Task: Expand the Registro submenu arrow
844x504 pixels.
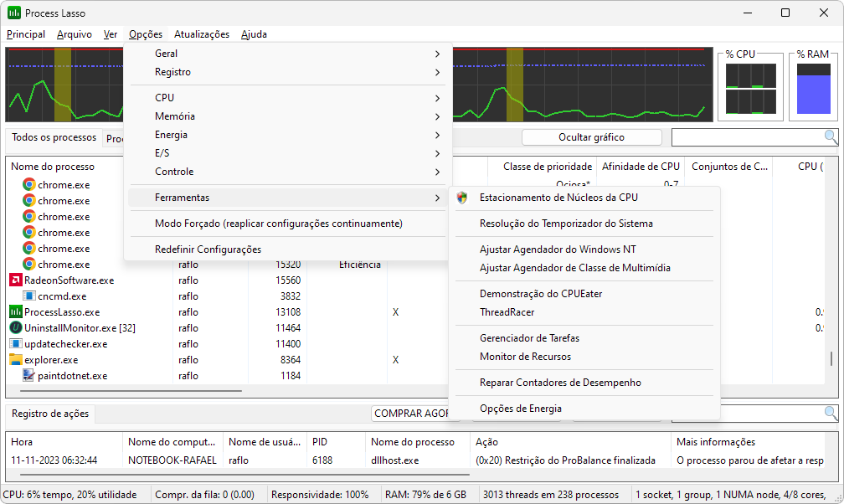Action: 437,72
